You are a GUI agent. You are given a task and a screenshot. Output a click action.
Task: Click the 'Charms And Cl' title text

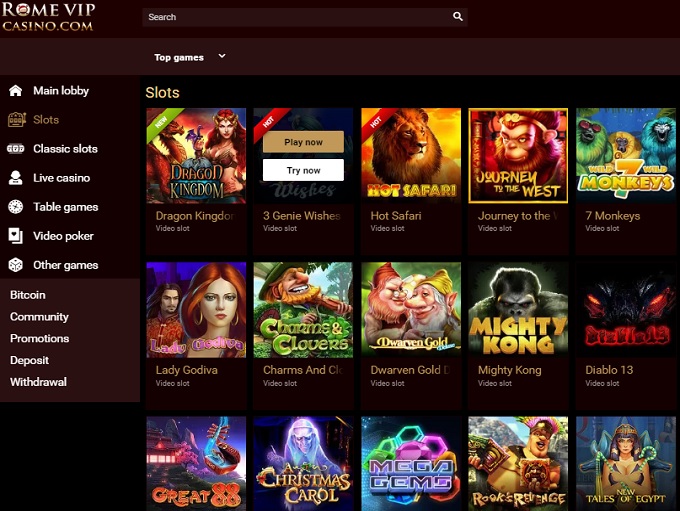click(303, 370)
